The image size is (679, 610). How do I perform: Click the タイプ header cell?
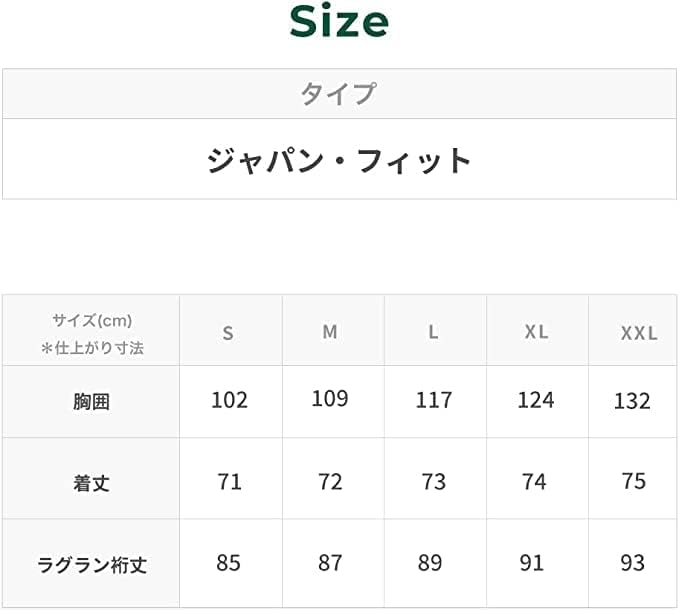[x=339, y=94]
